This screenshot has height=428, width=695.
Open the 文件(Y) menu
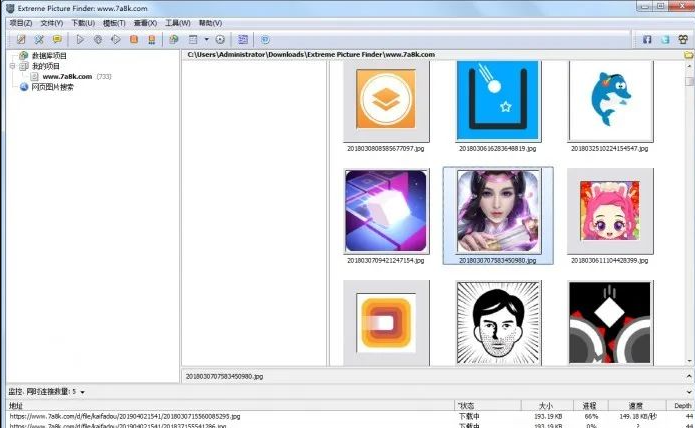(52, 23)
